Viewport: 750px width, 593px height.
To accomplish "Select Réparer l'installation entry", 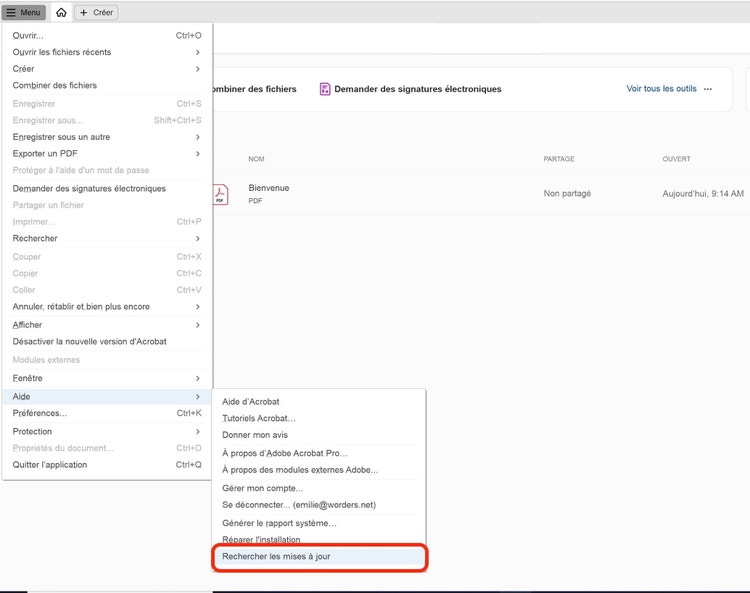I will [261, 540].
